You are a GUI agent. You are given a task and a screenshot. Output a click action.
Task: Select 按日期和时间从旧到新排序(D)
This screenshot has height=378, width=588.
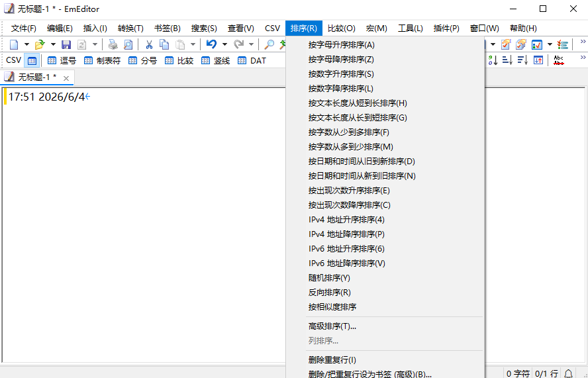(385, 162)
